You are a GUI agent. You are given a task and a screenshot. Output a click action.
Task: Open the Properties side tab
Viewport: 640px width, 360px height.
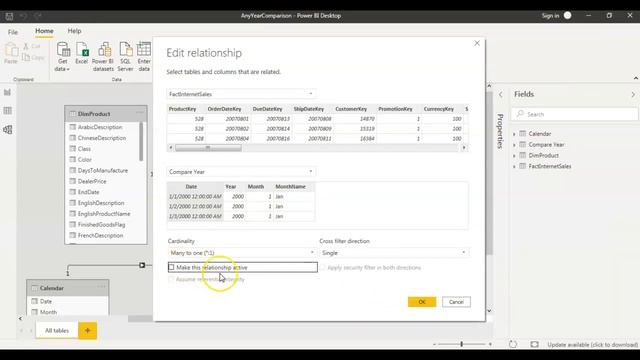pos(500,131)
